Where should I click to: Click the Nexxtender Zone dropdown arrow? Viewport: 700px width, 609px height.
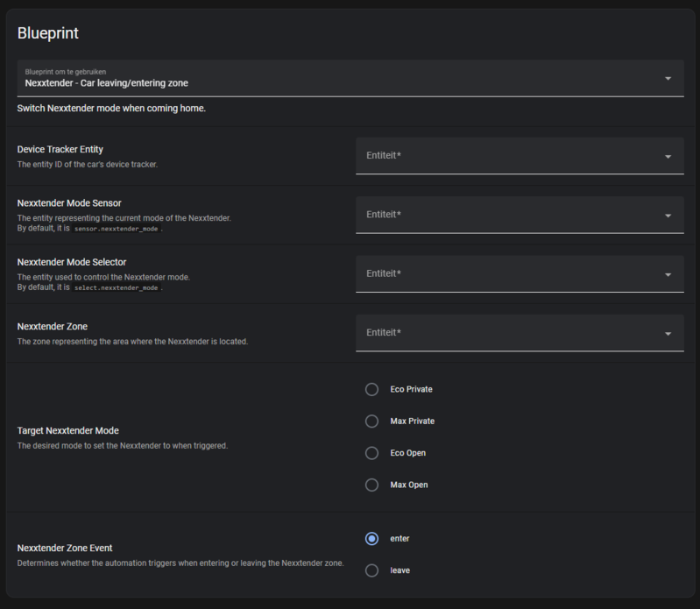click(x=668, y=334)
